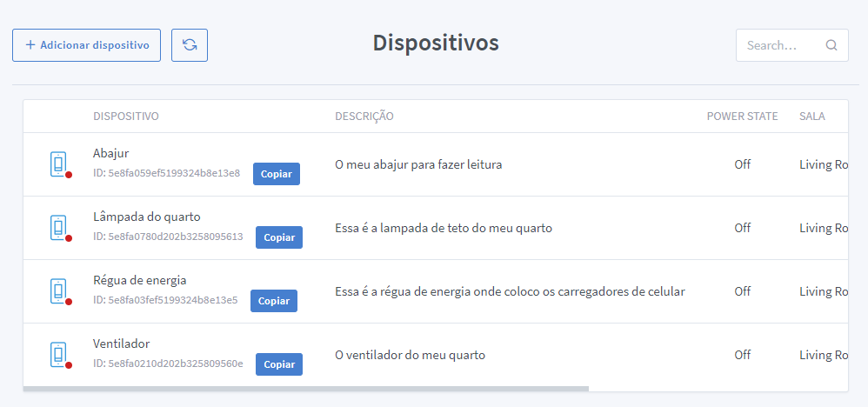This screenshot has width=868, height=407.
Task: Focus the Search input field
Action: pos(781,45)
